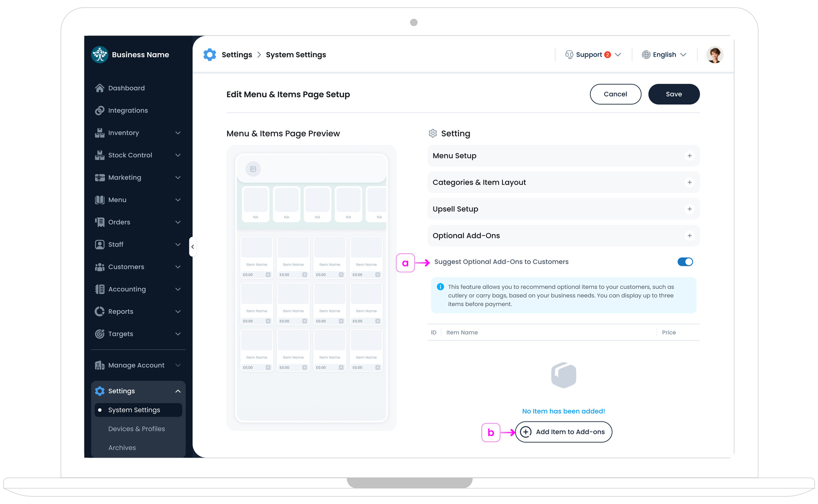The width and height of the screenshot is (818, 504).
Task: Open the Dashboard from the sidebar
Action: pyautogui.click(x=126, y=88)
